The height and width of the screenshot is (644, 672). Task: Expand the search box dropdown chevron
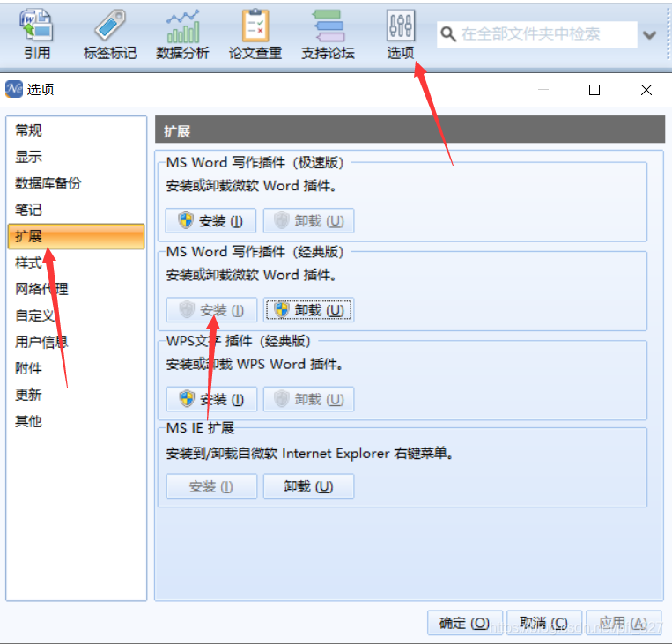650,34
